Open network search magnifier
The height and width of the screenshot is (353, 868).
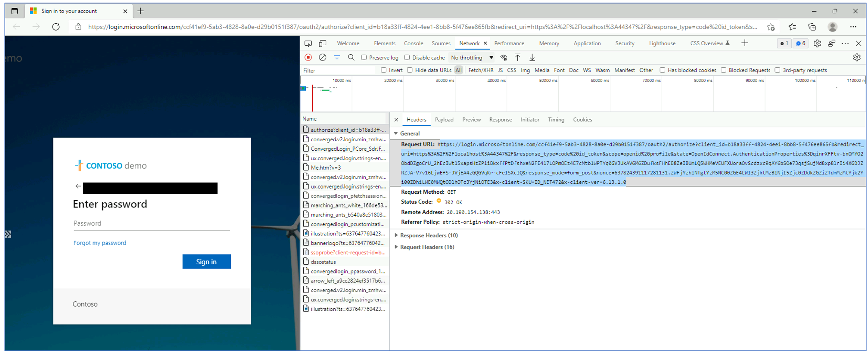pyautogui.click(x=351, y=57)
